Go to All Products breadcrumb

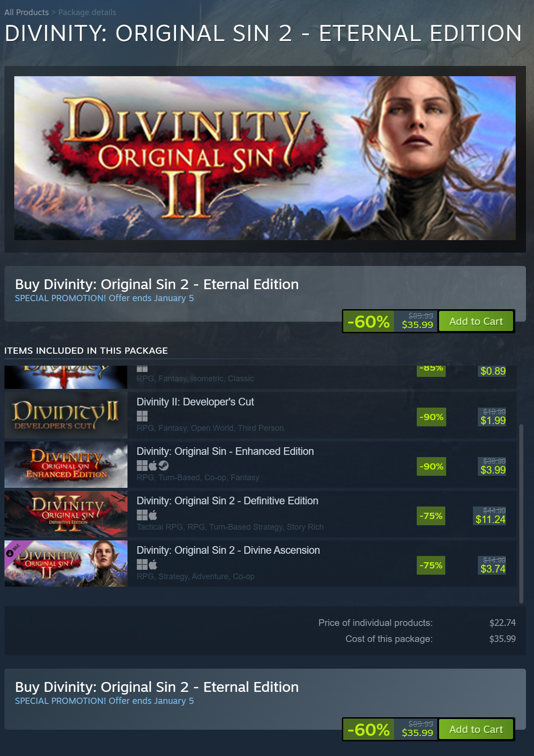coord(26,12)
